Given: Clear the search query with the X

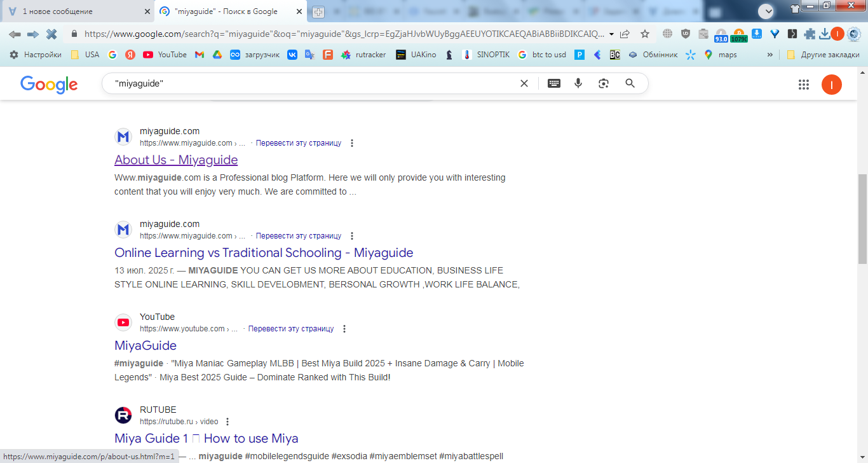Looking at the screenshot, I should pos(524,83).
